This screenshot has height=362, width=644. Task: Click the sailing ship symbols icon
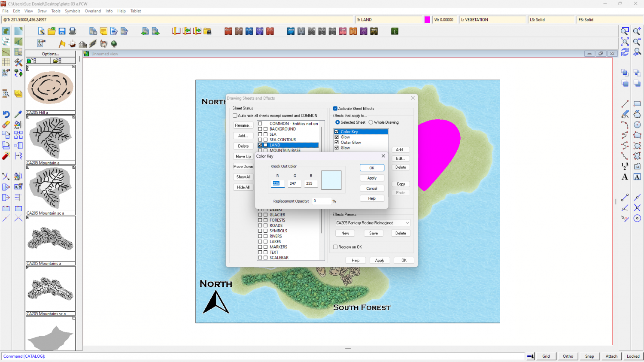73,44
